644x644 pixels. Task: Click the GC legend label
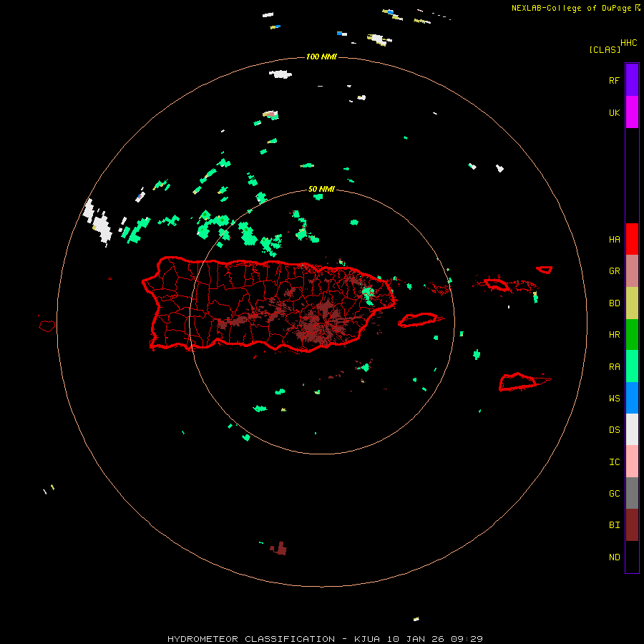click(x=614, y=493)
